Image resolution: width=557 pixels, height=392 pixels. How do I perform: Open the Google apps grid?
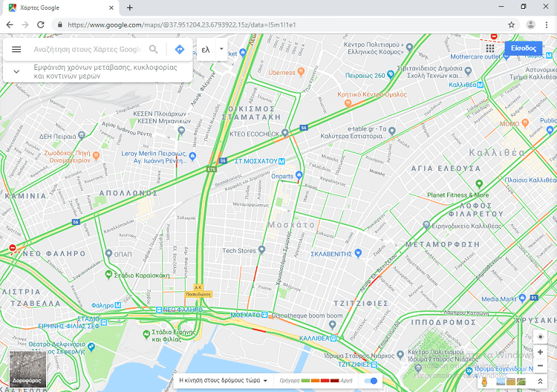click(490, 48)
